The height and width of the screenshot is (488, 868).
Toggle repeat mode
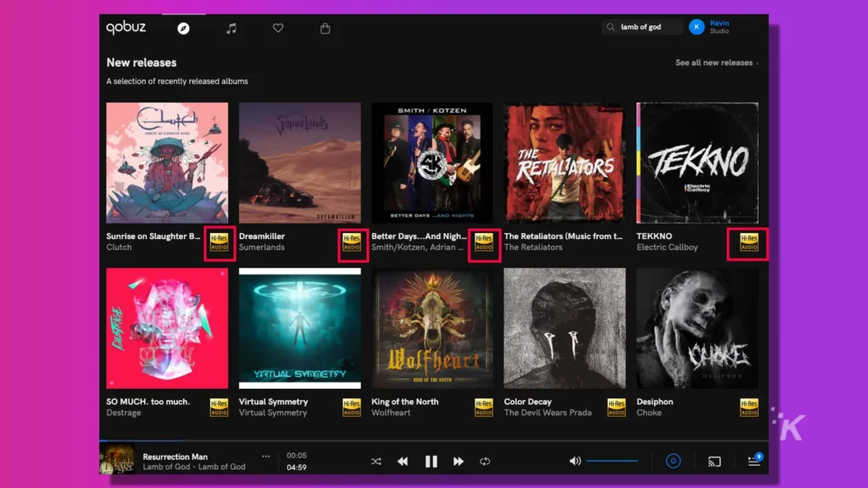[x=486, y=461]
